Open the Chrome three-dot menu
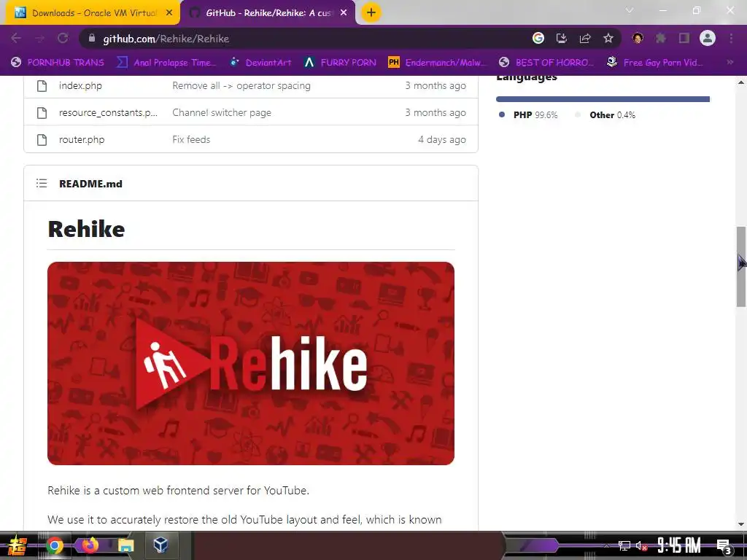The height and width of the screenshot is (560, 747). click(x=731, y=38)
